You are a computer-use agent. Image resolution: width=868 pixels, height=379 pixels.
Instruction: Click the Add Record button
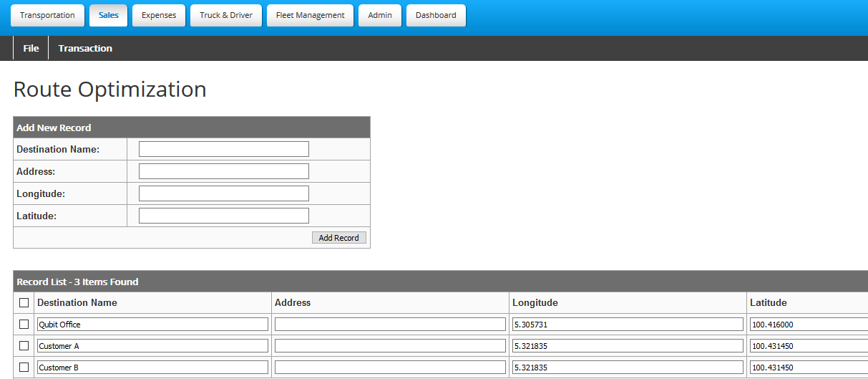point(338,238)
